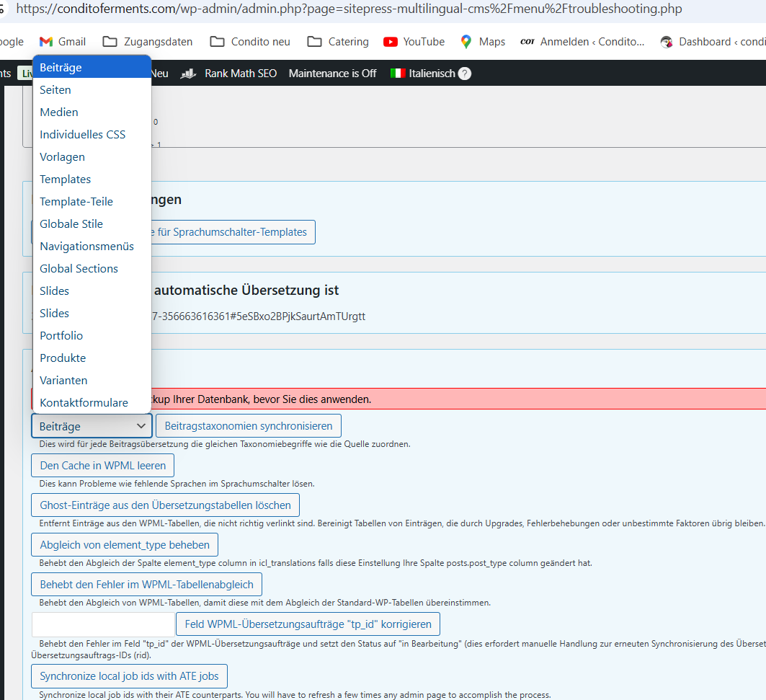The image size is (766, 700).
Task: Click the description 'Behebt den Abgleich der Spalte element_type'
Action: [x=316, y=563]
